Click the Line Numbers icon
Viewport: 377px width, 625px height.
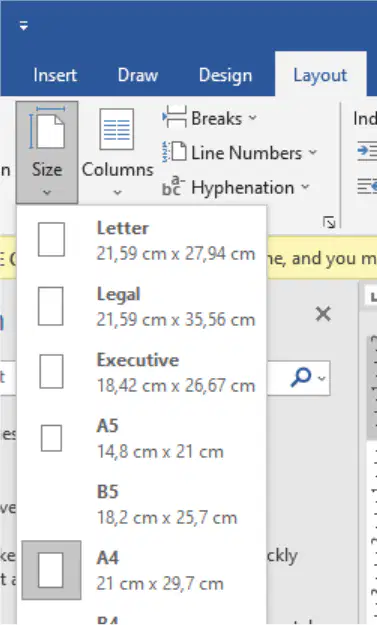pos(174,152)
